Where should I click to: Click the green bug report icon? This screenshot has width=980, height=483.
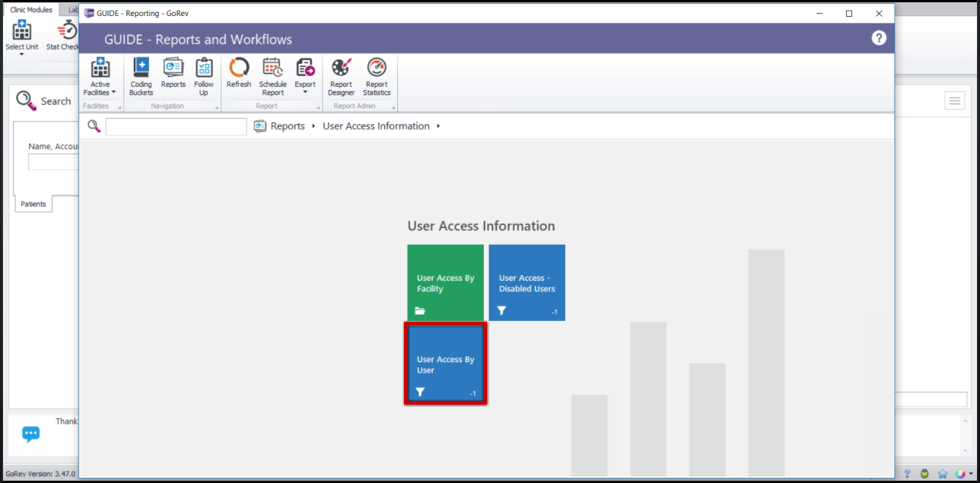[924, 473]
